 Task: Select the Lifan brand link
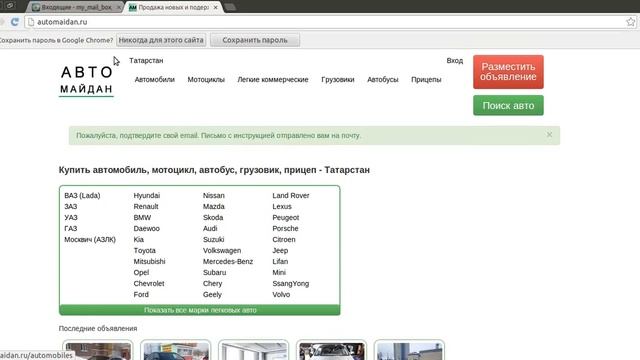[x=280, y=262]
